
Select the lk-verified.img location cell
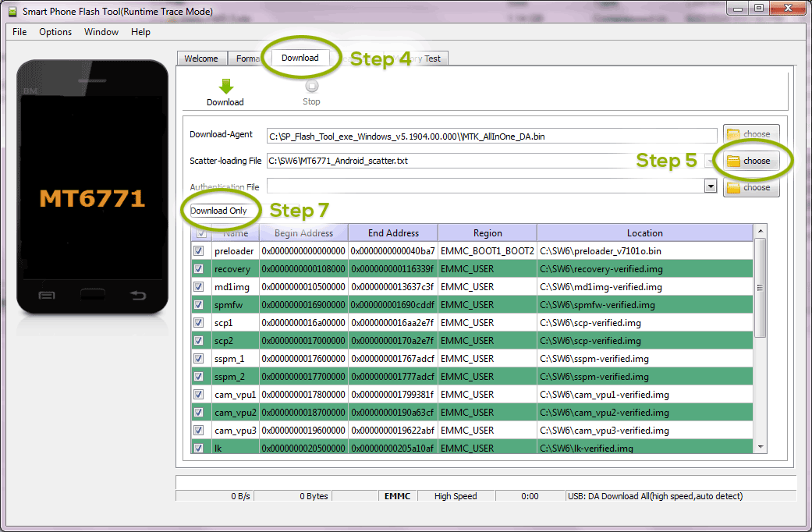point(645,448)
